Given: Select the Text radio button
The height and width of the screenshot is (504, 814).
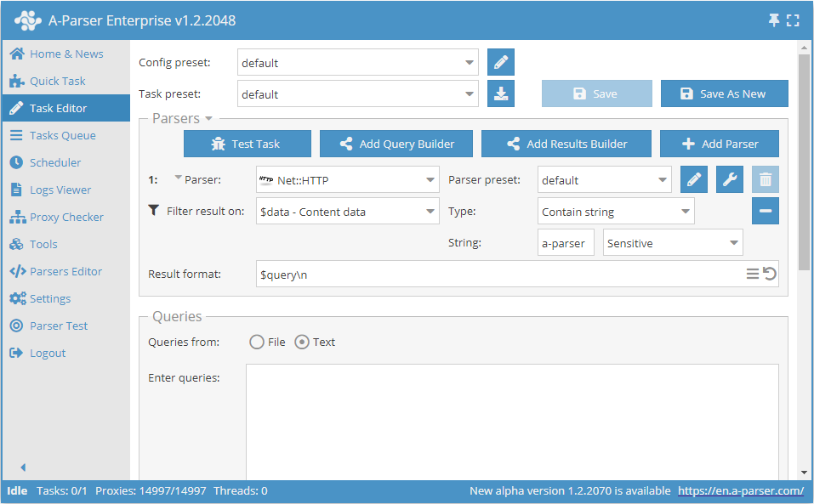Looking at the screenshot, I should coord(302,342).
